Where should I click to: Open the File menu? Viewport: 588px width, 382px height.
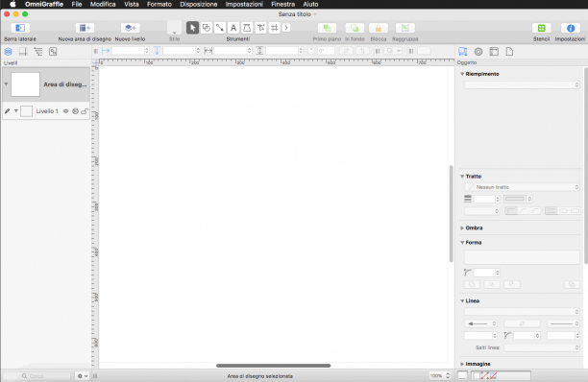tap(77, 4)
